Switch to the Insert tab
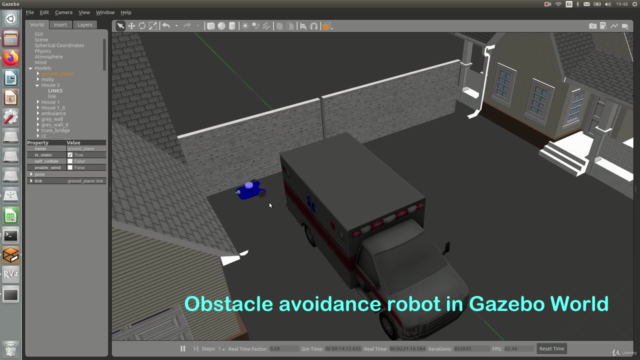 click(x=60, y=25)
